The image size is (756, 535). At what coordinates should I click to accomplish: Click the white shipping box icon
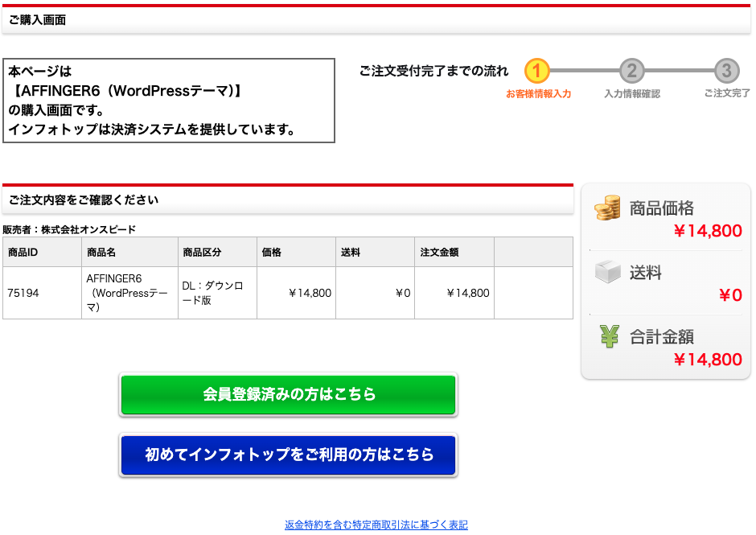(x=608, y=272)
